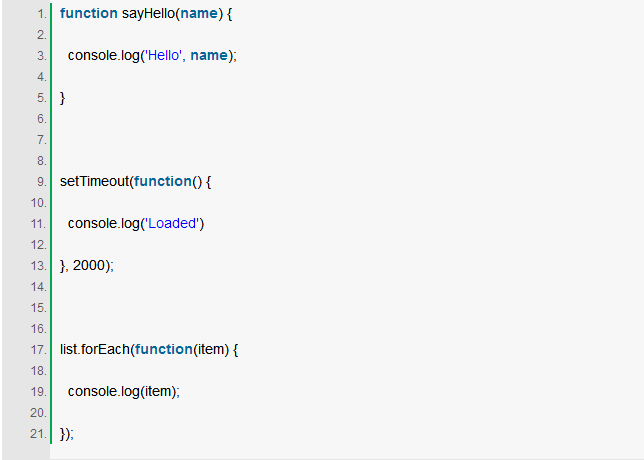This screenshot has height=460, width=644.
Task: Click line number 7 in the gutter
Action: tap(42, 140)
